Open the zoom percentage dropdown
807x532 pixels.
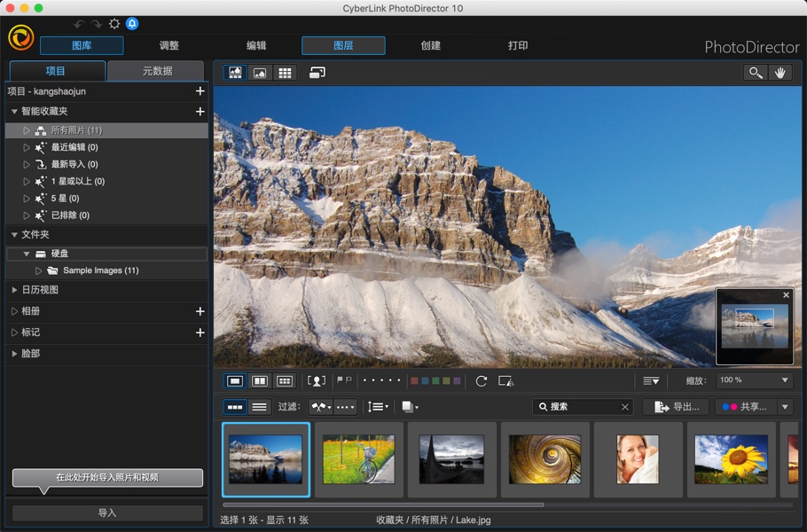tap(753, 380)
